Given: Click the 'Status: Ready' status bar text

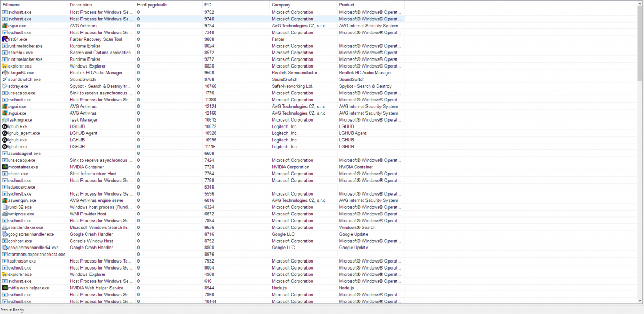Looking at the screenshot, I should tap(12, 310).
